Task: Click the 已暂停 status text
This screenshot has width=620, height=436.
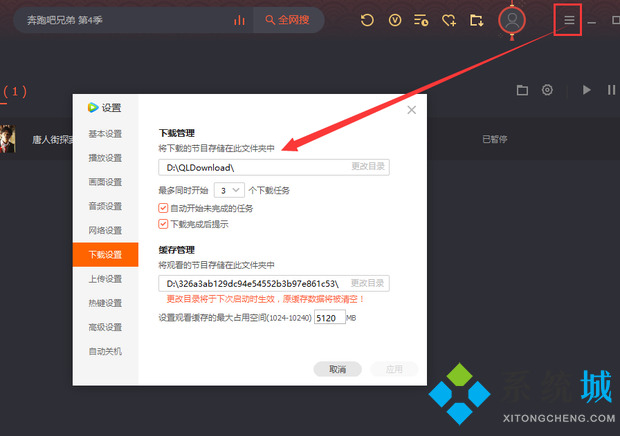Action: click(494, 139)
